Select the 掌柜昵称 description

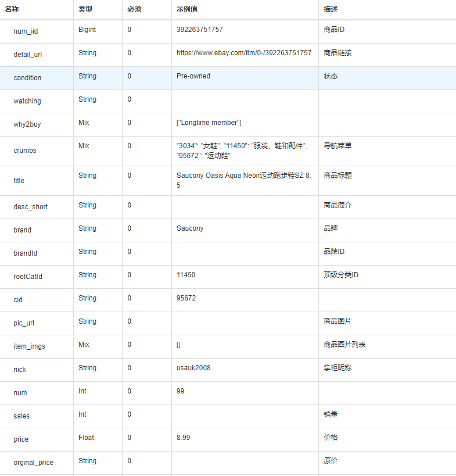click(x=337, y=368)
